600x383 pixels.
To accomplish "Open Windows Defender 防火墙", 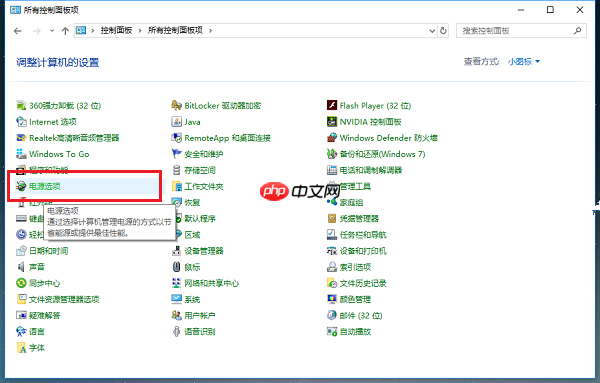I will (382, 138).
